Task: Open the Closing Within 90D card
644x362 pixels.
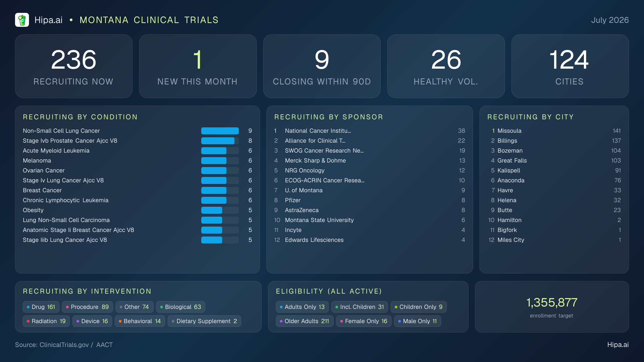Action: click(322, 66)
